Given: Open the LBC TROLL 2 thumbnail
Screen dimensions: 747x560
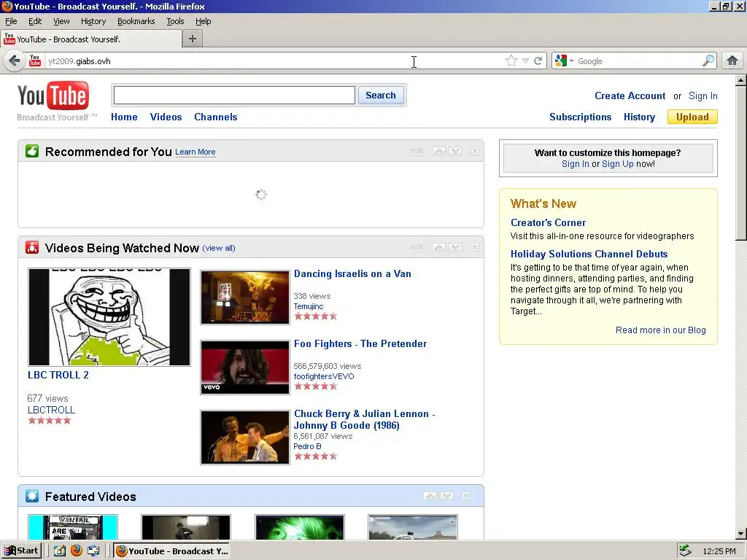Looking at the screenshot, I should 109,316.
